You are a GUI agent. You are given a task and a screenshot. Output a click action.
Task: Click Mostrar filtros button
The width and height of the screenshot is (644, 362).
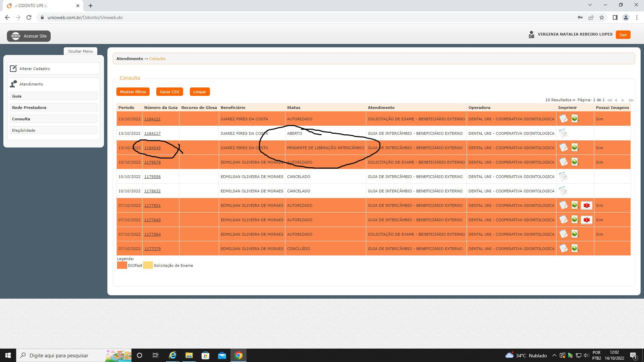pos(133,92)
